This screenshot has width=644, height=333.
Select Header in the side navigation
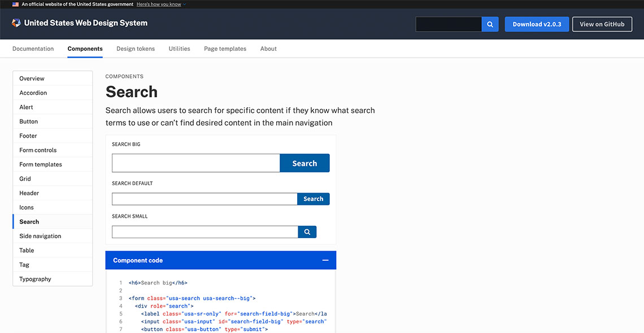53,193
